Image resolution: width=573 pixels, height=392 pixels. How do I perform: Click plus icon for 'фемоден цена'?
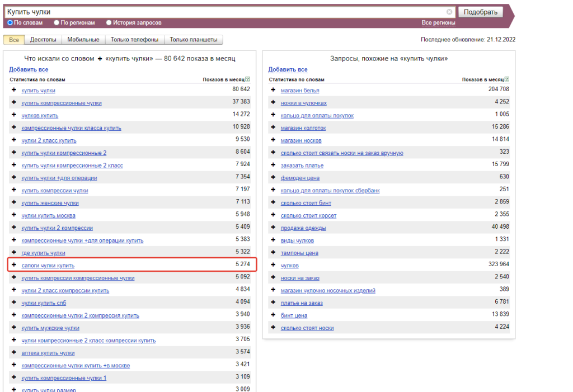(273, 177)
